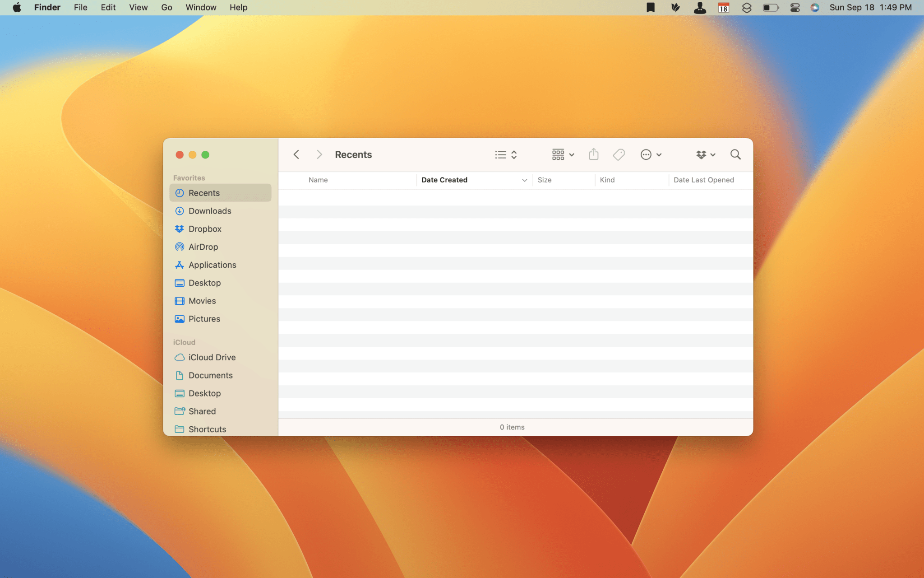Open the Control Center in the menu bar

coord(794,7)
